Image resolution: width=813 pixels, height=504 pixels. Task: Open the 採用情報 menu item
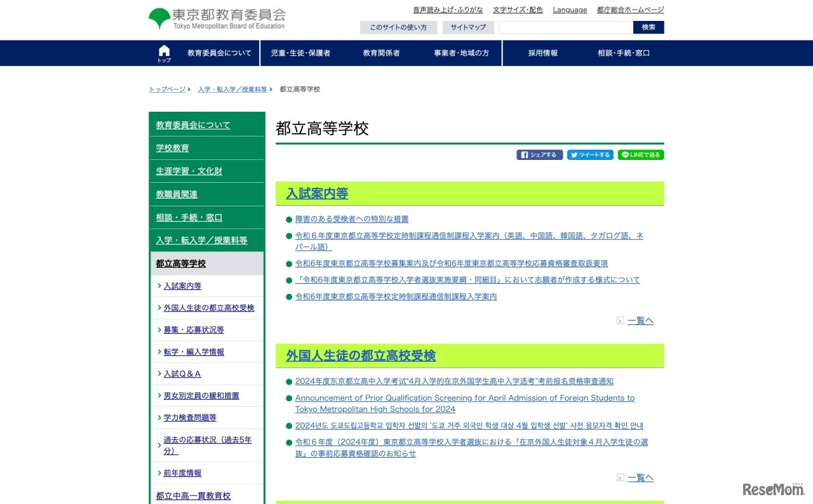point(542,53)
